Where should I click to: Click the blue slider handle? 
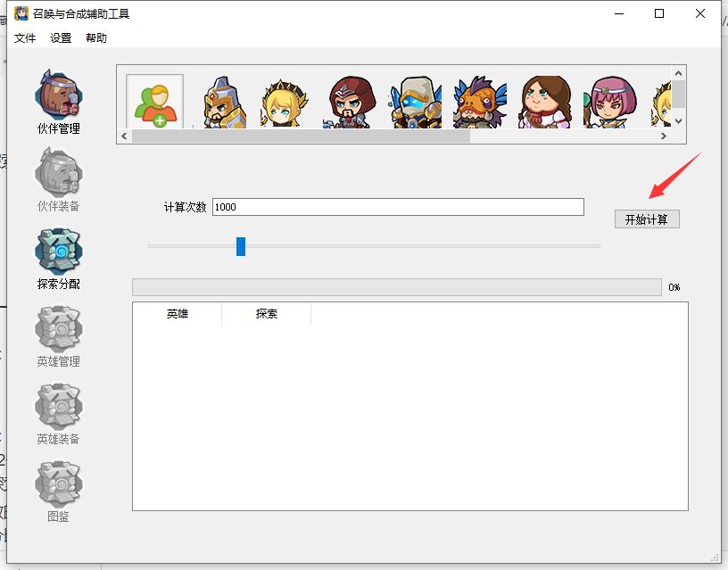[x=241, y=246]
